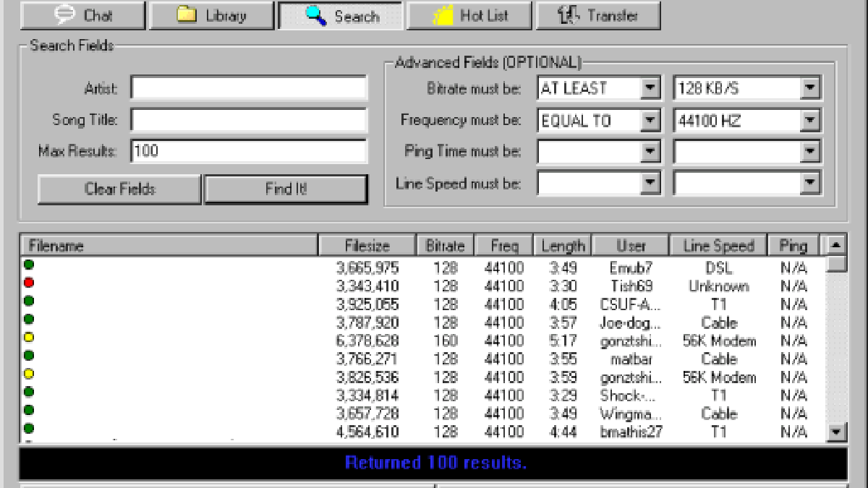
Task: Open the Ping Time comparison dropdown
Action: [x=651, y=152]
